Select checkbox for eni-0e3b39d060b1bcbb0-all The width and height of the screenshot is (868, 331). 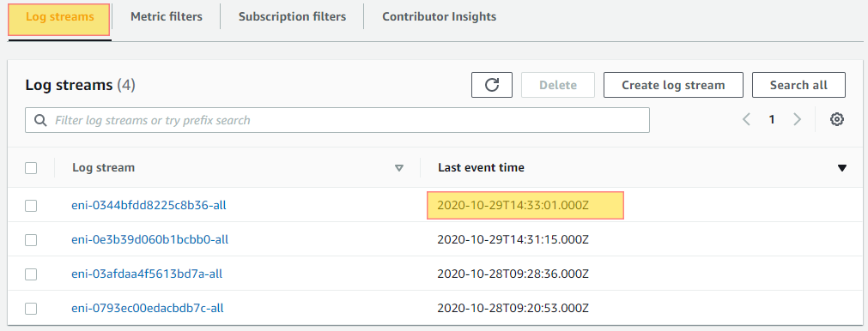click(31, 240)
